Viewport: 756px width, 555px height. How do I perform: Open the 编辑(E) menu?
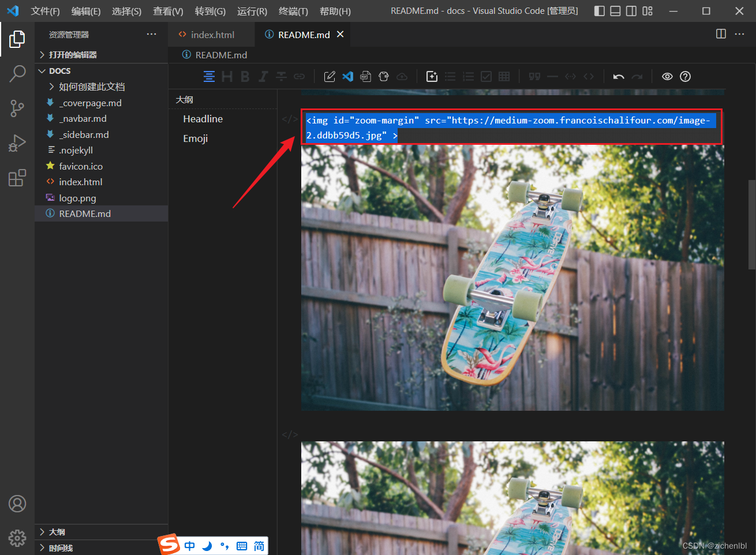point(86,11)
